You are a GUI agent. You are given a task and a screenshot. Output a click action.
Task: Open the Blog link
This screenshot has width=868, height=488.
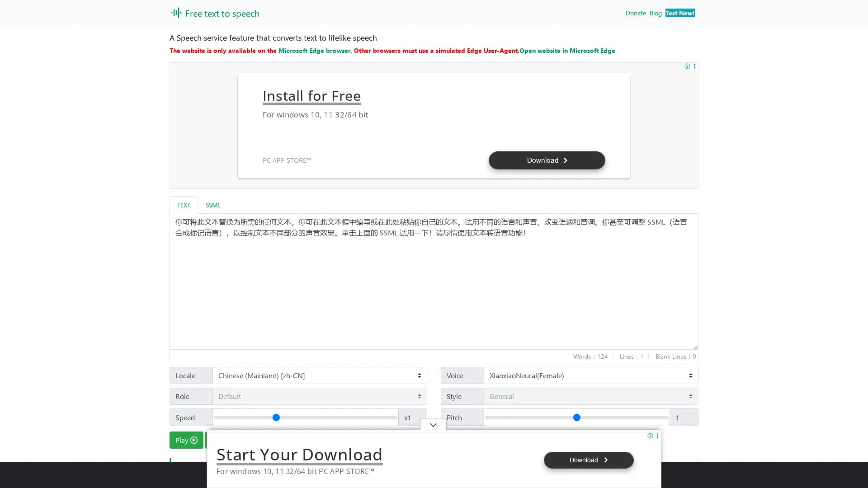pos(656,13)
